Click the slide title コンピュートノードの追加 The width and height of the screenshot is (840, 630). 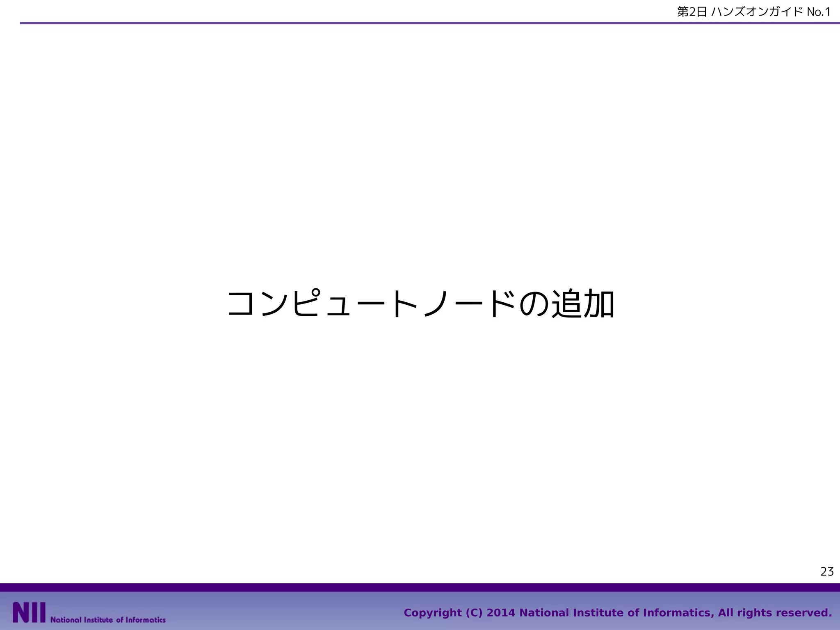(420, 304)
